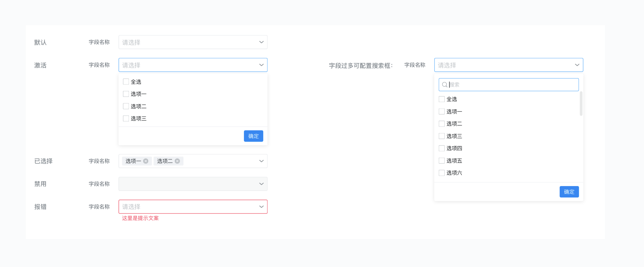The height and width of the screenshot is (267, 644).
Task: Check 全选 in the left dropdown list
Action: tap(126, 82)
